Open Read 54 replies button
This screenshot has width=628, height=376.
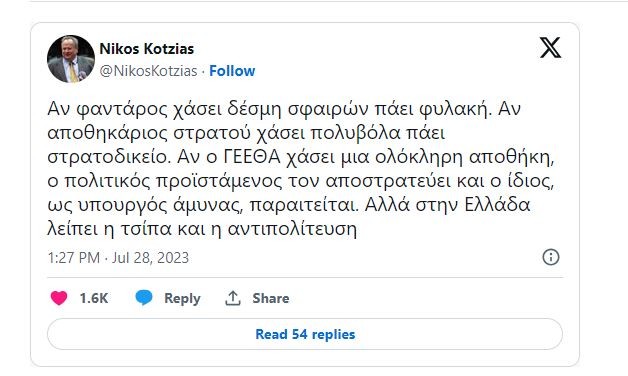(x=305, y=334)
